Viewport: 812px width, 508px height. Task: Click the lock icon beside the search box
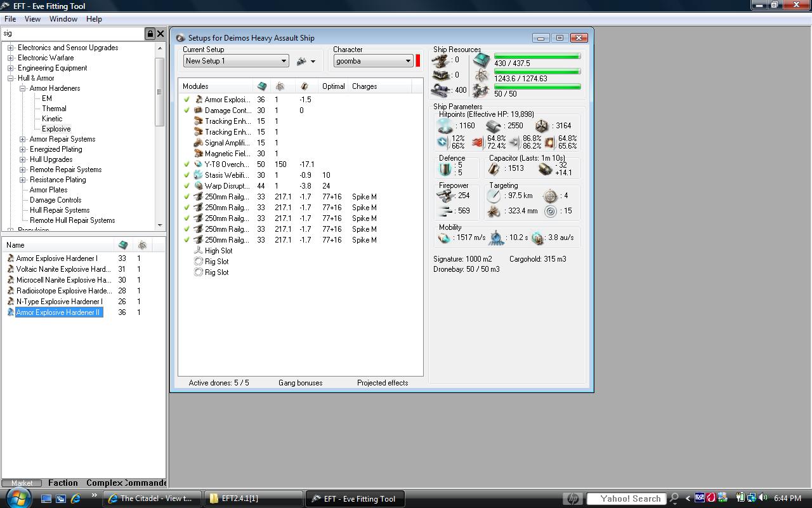150,34
